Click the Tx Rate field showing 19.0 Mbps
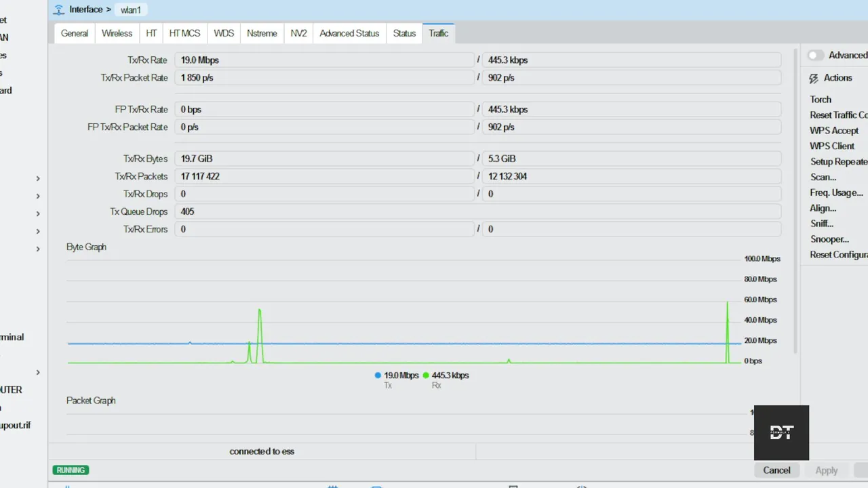The width and height of the screenshot is (868, 488). pos(324,60)
